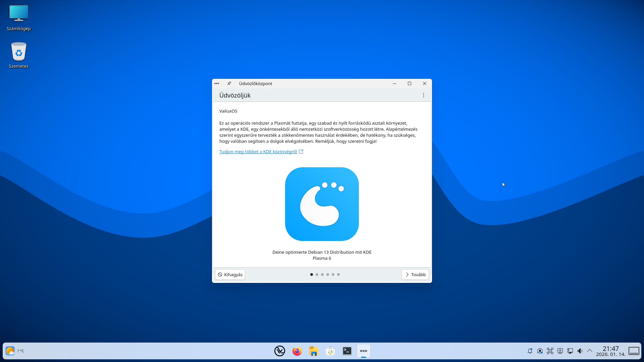Open the three-dot menu beside Üdvözöljük
The width and height of the screenshot is (644, 362).
pyautogui.click(x=424, y=96)
